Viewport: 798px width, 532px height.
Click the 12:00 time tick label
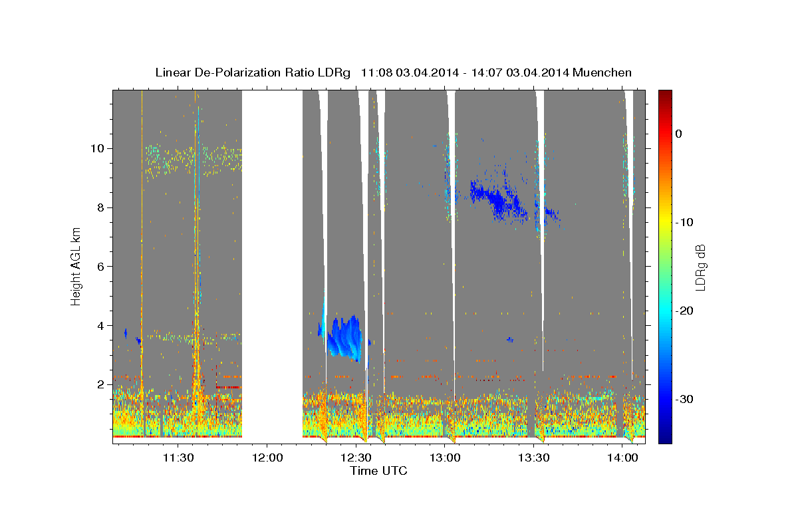267,458
